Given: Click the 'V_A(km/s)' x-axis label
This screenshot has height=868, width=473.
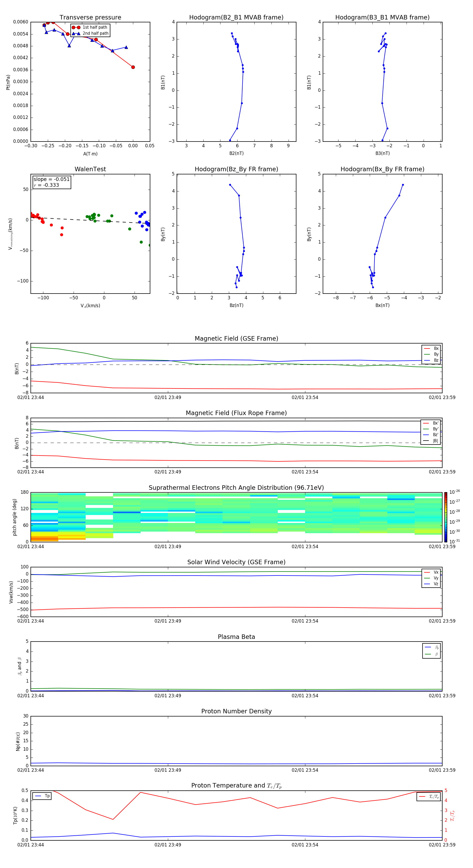Looking at the screenshot, I should (90, 306).
